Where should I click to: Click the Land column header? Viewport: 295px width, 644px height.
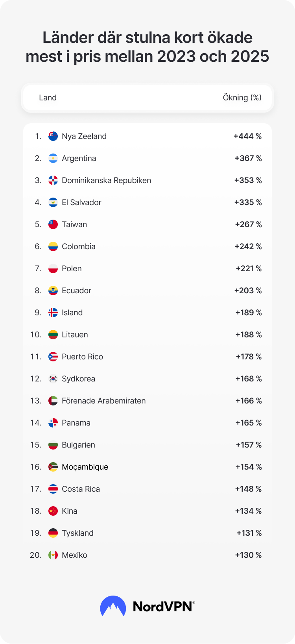(x=48, y=98)
